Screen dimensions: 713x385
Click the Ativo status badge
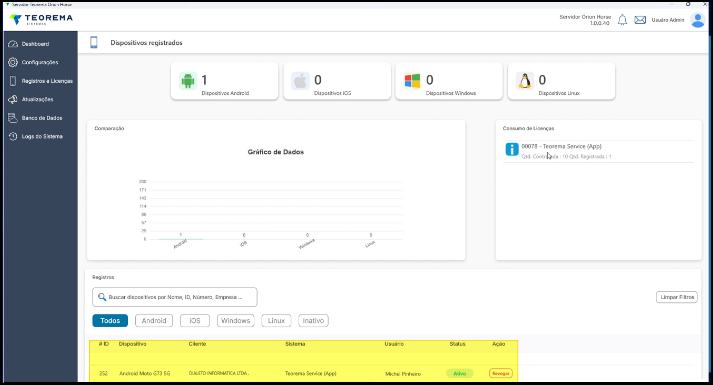tap(460, 373)
